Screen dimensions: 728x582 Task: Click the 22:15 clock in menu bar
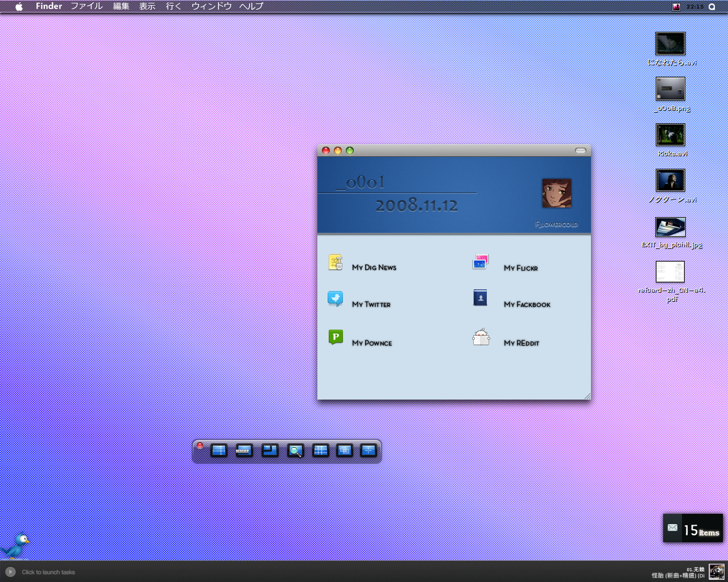[695, 7]
